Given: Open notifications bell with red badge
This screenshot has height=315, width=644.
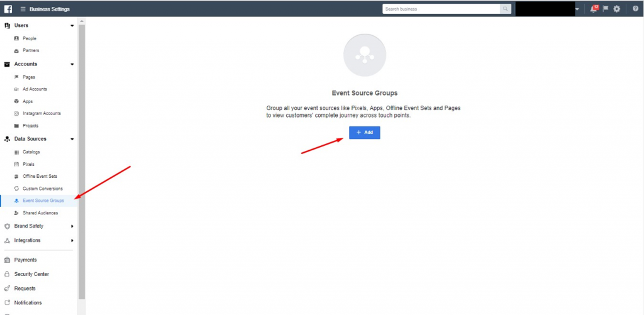Looking at the screenshot, I should tap(594, 9).
